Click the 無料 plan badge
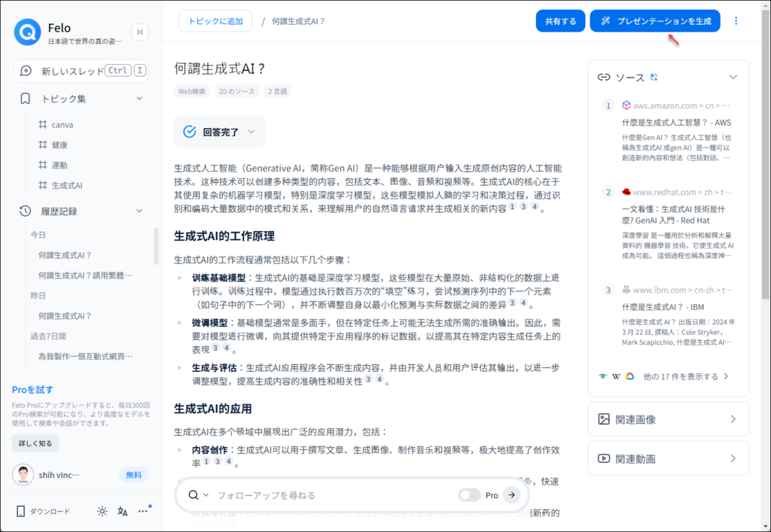Viewport: 771px width, 532px height. [x=134, y=475]
